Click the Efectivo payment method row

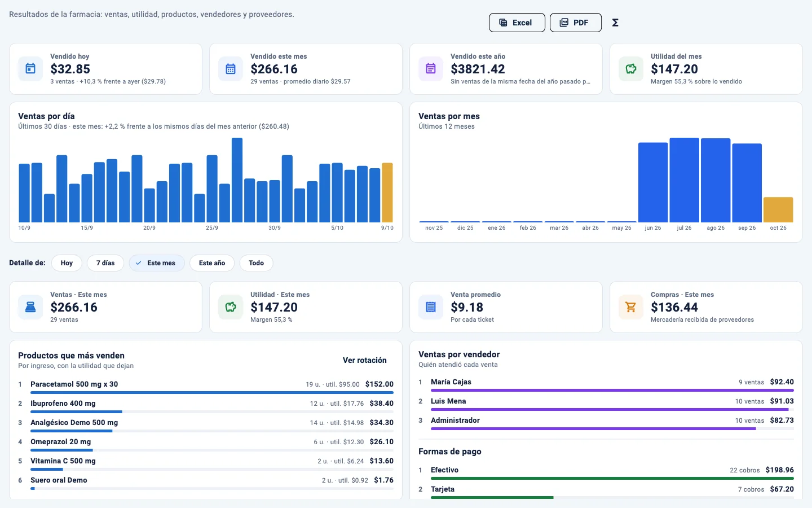tap(606, 472)
